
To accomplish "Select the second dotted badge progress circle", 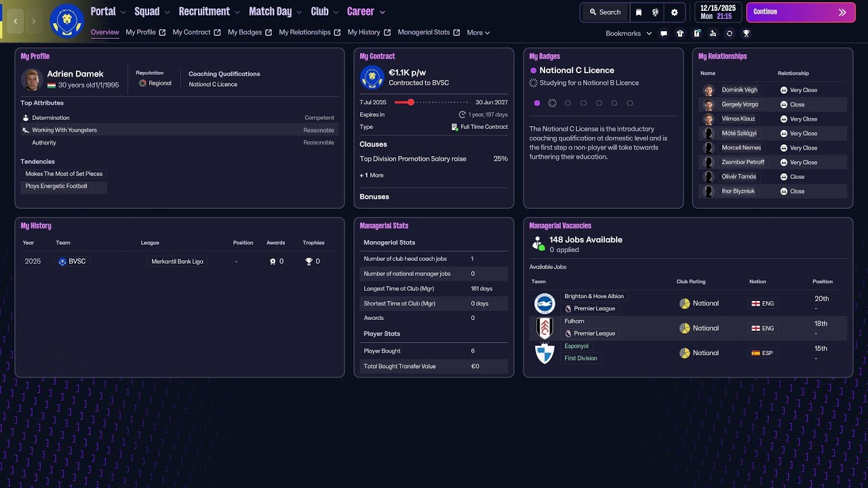I will 552,103.
